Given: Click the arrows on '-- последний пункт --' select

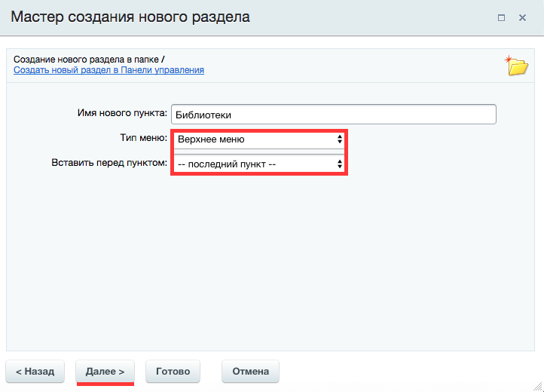Looking at the screenshot, I should tap(340, 163).
